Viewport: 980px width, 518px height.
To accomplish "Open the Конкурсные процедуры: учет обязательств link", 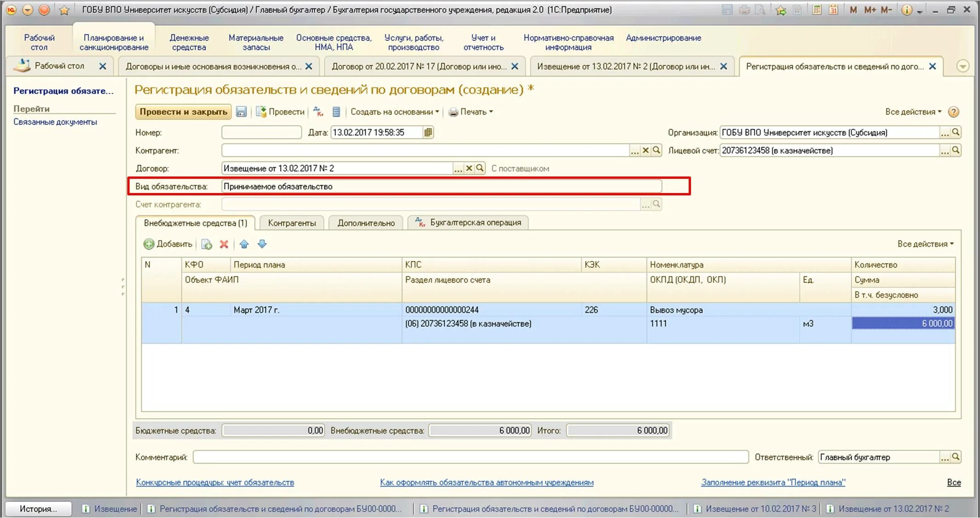I will tap(215, 482).
